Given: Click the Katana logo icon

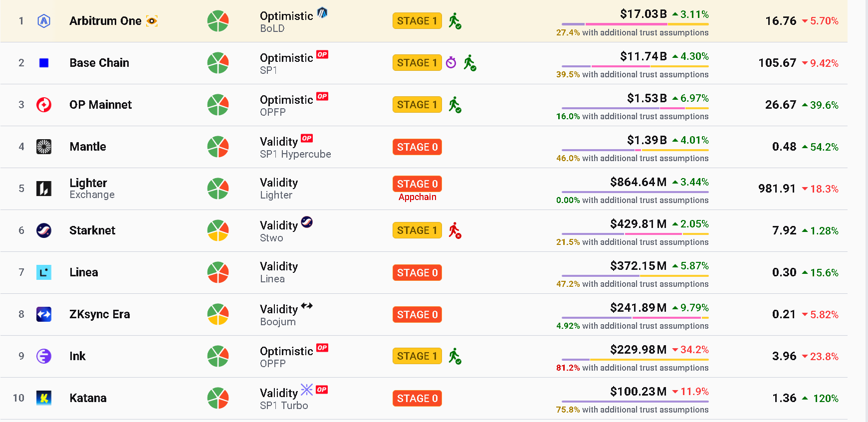Looking at the screenshot, I should (x=44, y=398).
